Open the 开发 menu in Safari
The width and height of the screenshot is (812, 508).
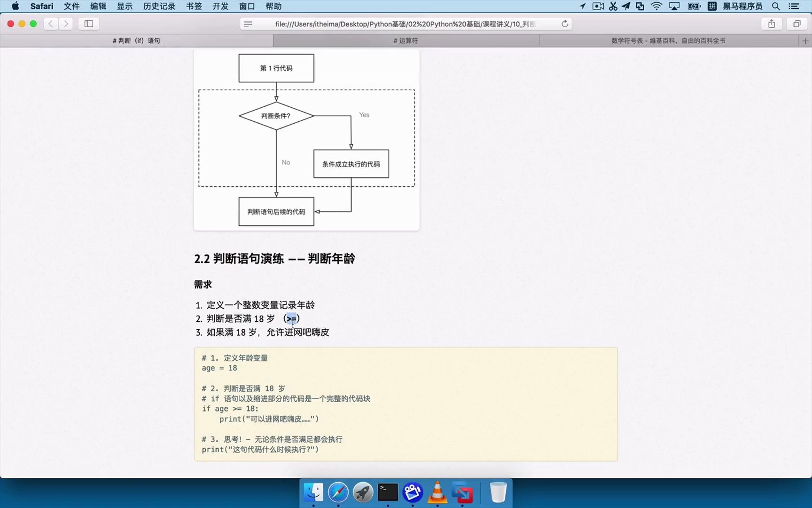220,6
